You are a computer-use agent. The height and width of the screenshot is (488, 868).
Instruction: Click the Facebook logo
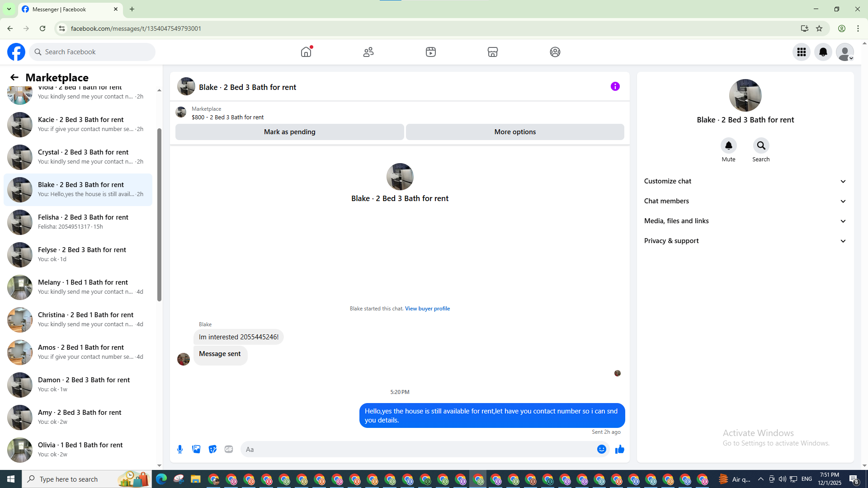point(16,52)
